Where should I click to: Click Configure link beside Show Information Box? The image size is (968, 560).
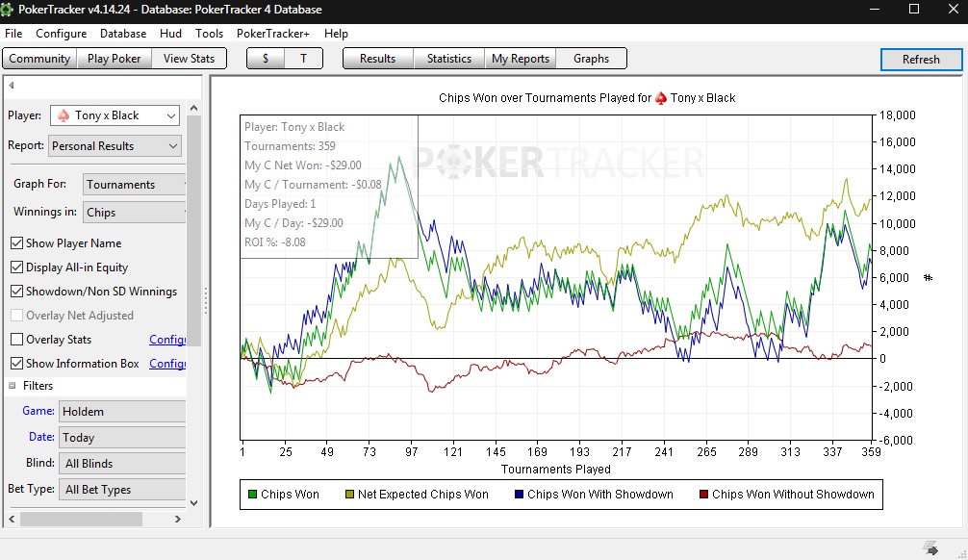(167, 364)
